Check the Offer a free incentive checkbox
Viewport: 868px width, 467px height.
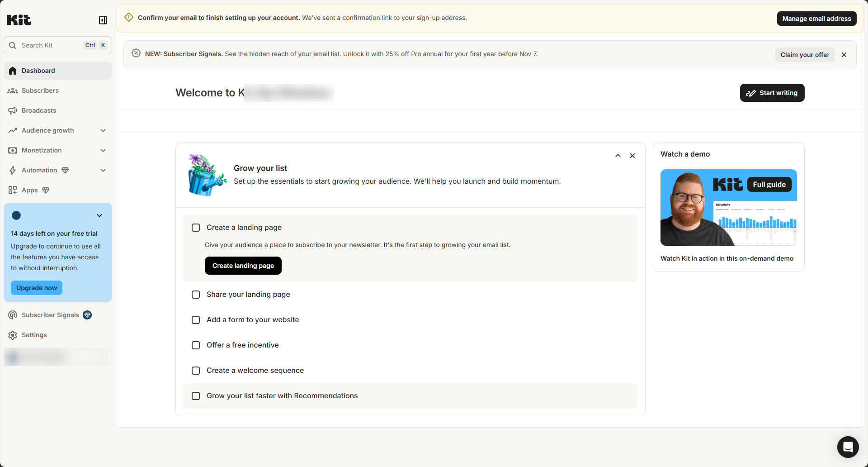(x=196, y=345)
